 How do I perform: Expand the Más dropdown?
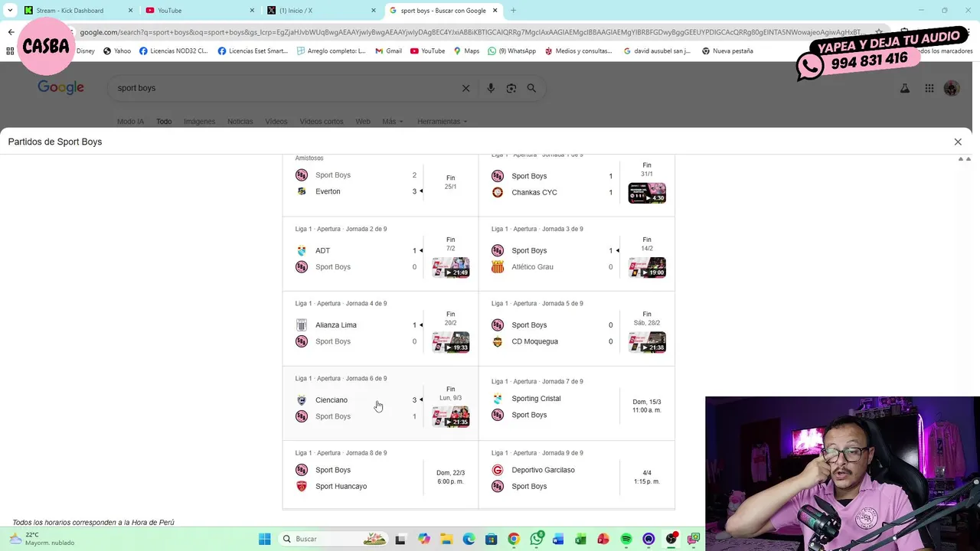[x=392, y=122]
